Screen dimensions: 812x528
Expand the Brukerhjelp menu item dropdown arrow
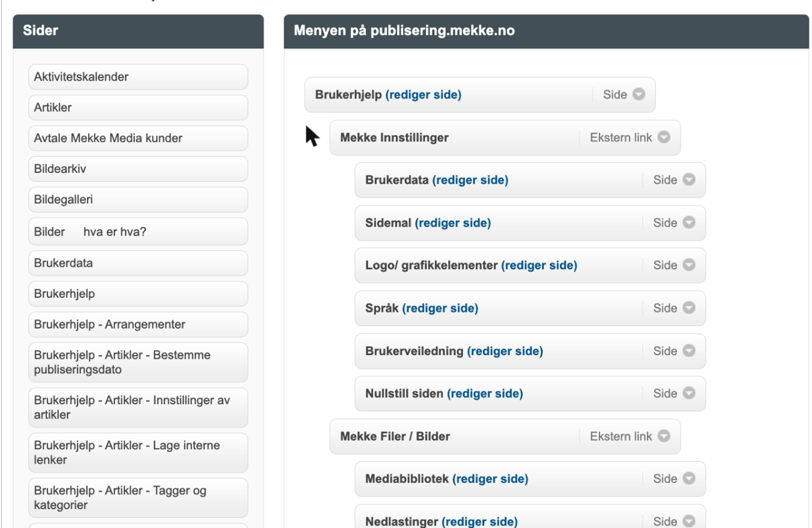tap(638, 95)
